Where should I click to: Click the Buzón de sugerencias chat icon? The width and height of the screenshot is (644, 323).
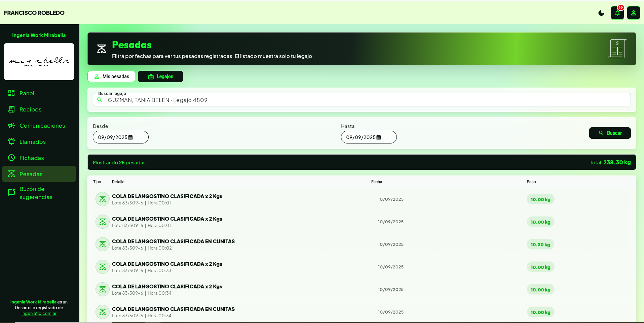click(11, 192)
